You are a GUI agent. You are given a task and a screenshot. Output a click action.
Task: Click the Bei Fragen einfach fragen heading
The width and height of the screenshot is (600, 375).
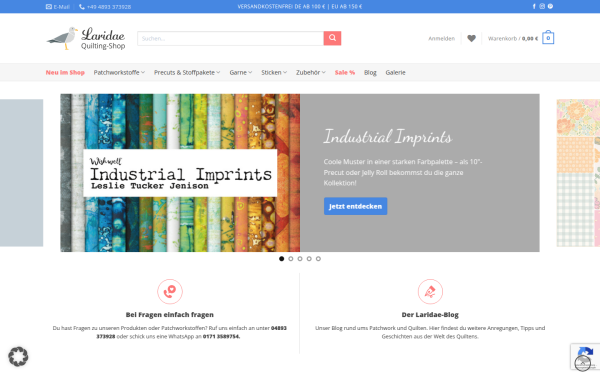pyautogui.click(x=170, y=315)
